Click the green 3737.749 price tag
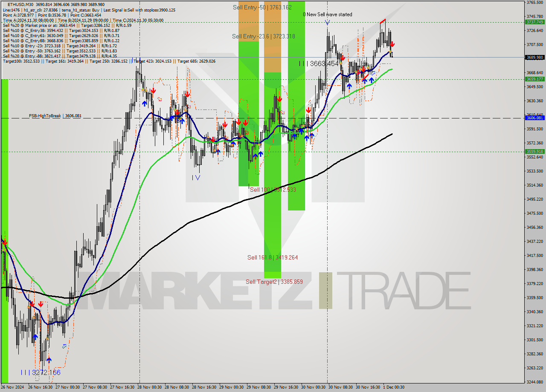 click(x=534, y=22)
